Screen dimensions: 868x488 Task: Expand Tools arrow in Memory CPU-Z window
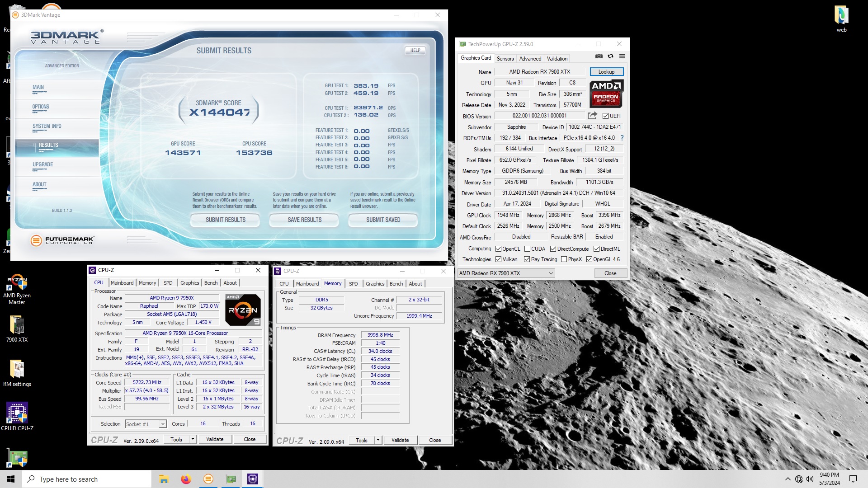(378, 440)
